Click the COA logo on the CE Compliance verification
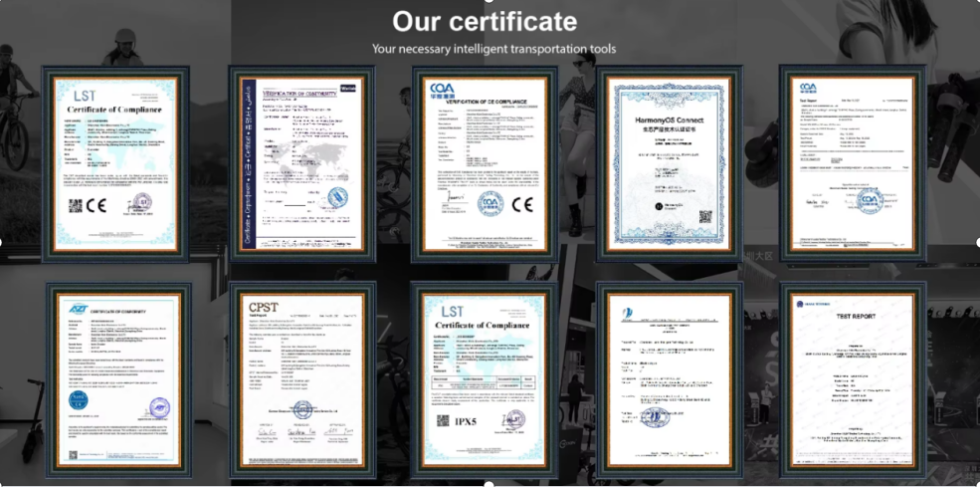 tap(442, 91)
